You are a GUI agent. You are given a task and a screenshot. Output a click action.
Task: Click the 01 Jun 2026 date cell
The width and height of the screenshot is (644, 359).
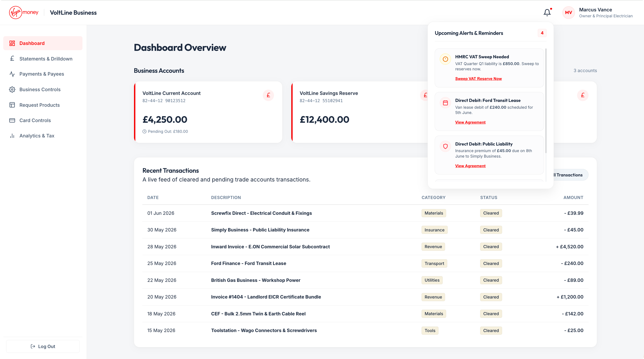click(x=161, y=213)
